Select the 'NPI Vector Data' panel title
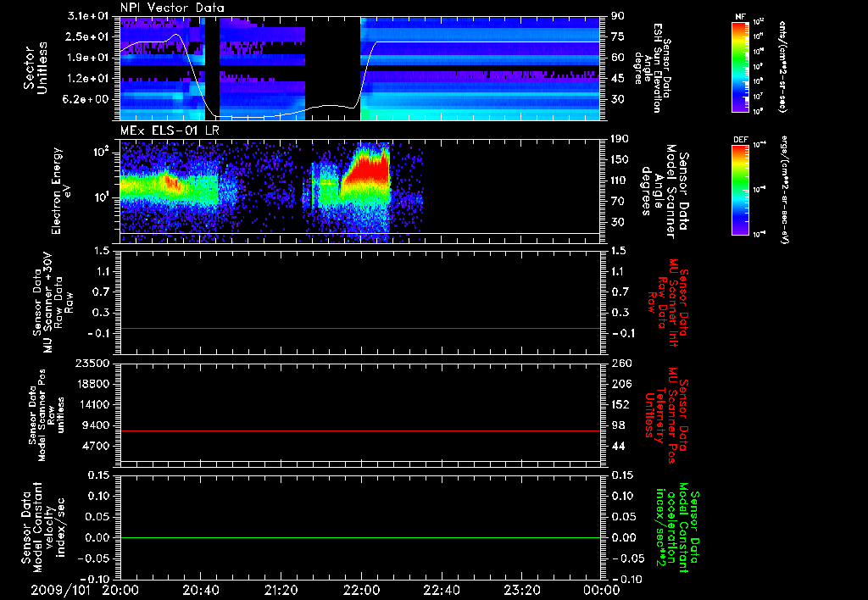This screenshot has width=868, height=600. click(x=173, y=8)
